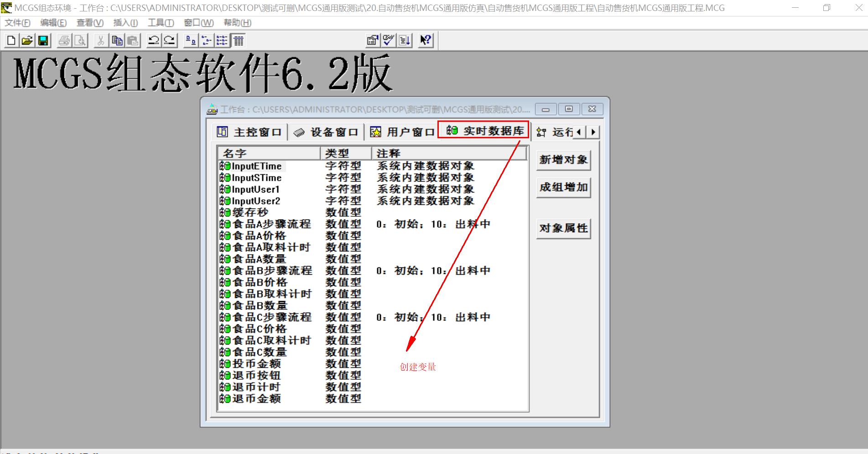Click the tab strip right arrow
This screenshot has height=454, width=868.
593,132
